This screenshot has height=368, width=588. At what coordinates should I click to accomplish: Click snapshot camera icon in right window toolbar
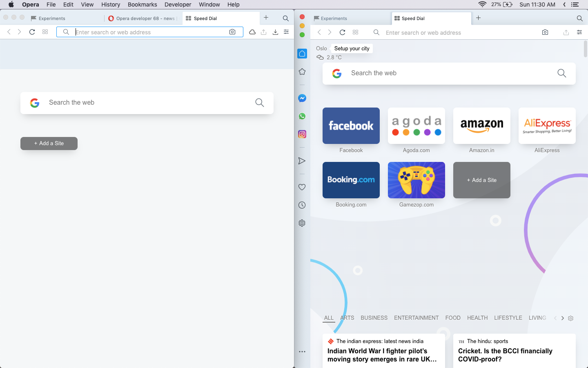click(x=545, y=32)
